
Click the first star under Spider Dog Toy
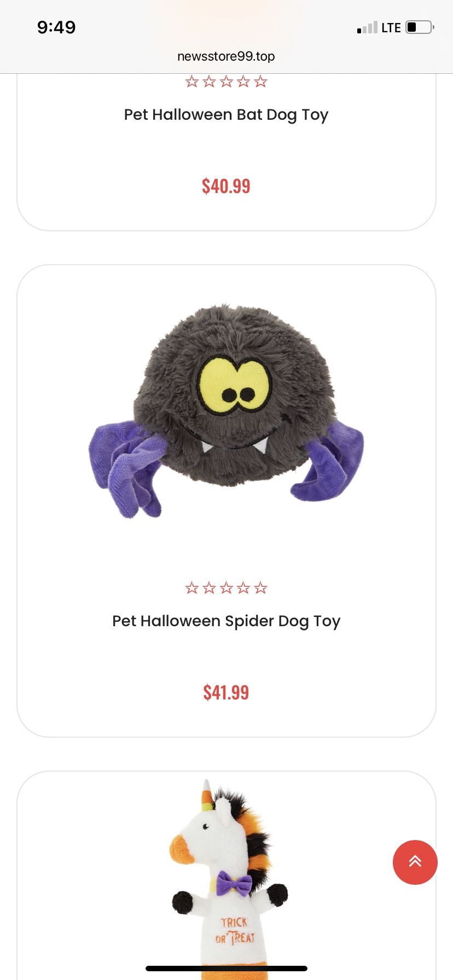tap(192, 588)
